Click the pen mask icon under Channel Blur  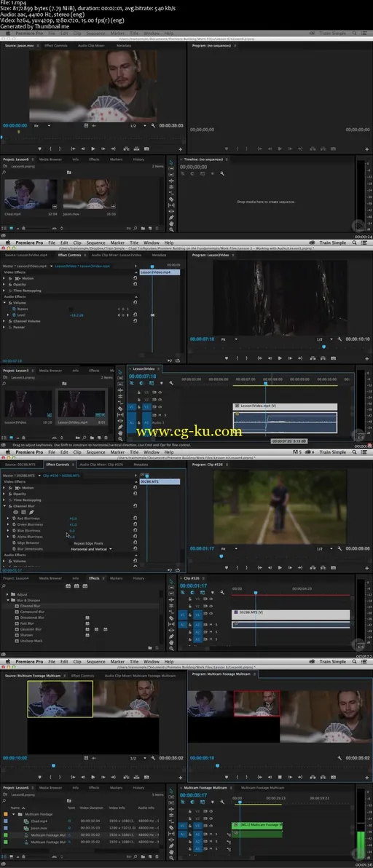(31, 512)
